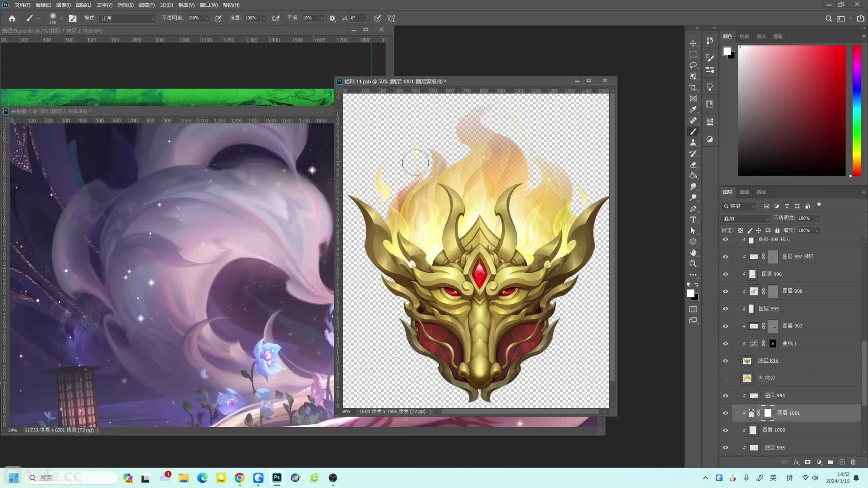Select layer mask thumbnail of 图层 1001

click(x=768, y=413)
